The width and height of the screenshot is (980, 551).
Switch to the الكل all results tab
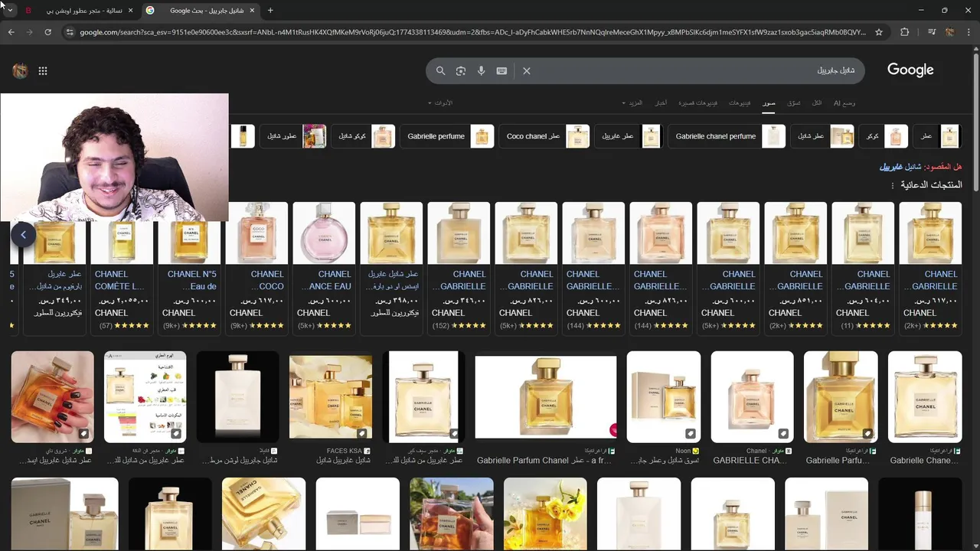pos(817,103)
